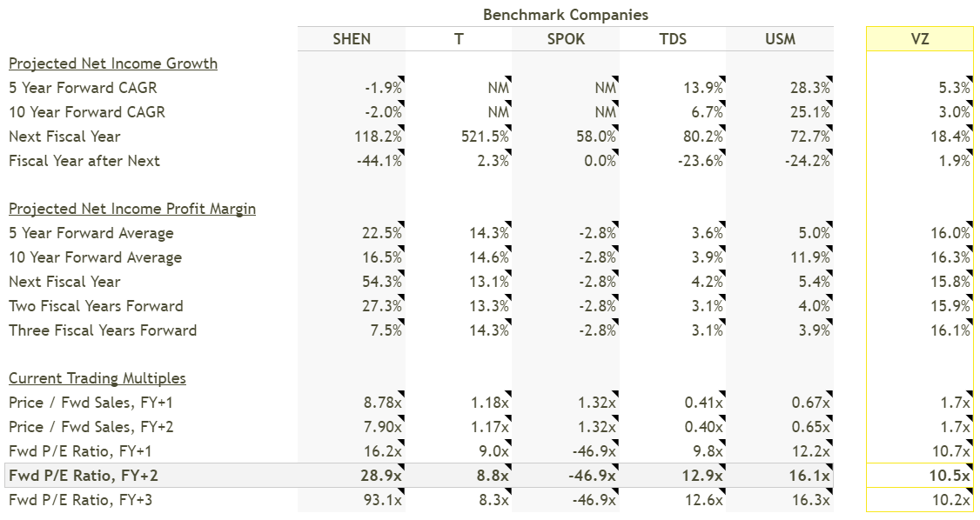Click SHEN's 93.1x Fwd P/E FY+3 value
Viewport: 980px width, 520px height.
coord(382,500)
